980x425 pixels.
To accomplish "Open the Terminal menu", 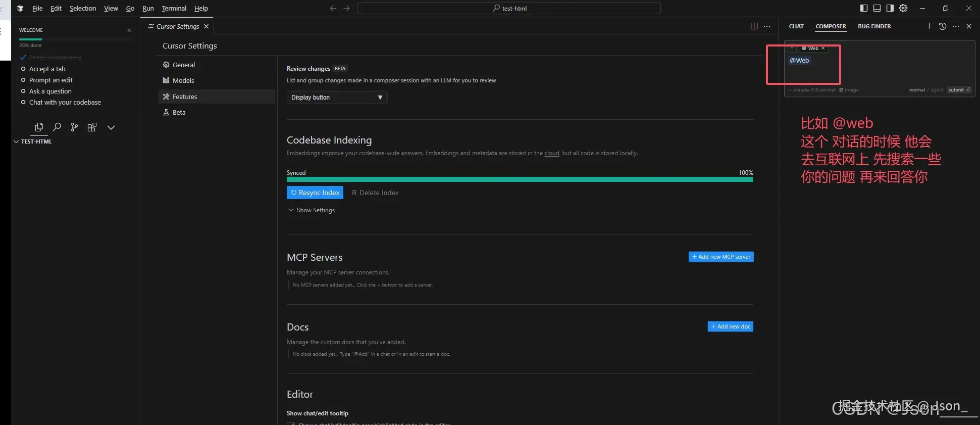I will coord(174,8).
